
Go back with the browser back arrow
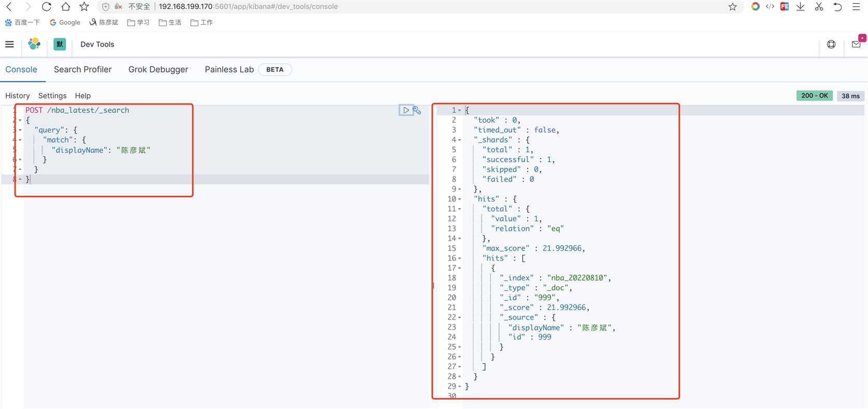9,7
